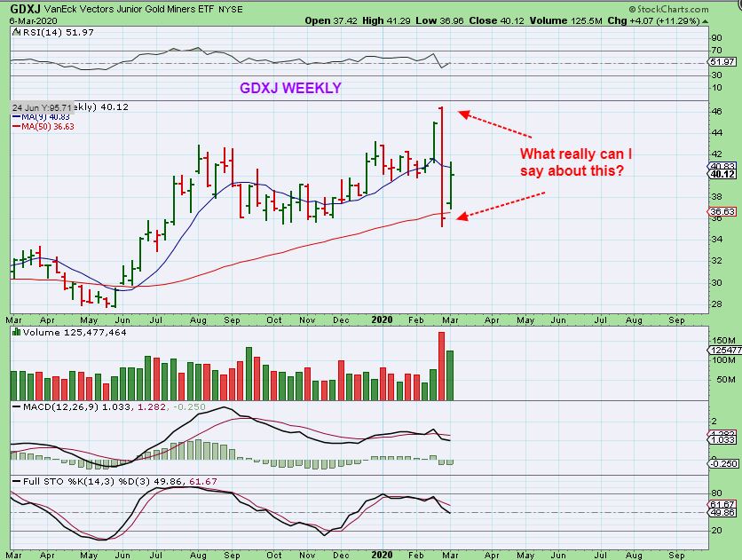742x560 pixels.
Task: Click the 51.97 tag on the RSI axis
Action: pos(722,62)
